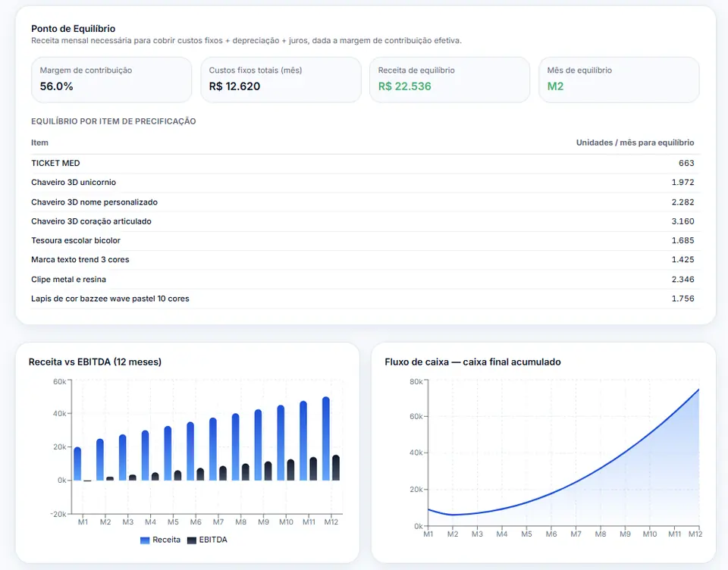The height and width of the screenshot is (570, 728).
Task: Click Lapis de cor bazzee wave pastel item
Action: point(110,299)
